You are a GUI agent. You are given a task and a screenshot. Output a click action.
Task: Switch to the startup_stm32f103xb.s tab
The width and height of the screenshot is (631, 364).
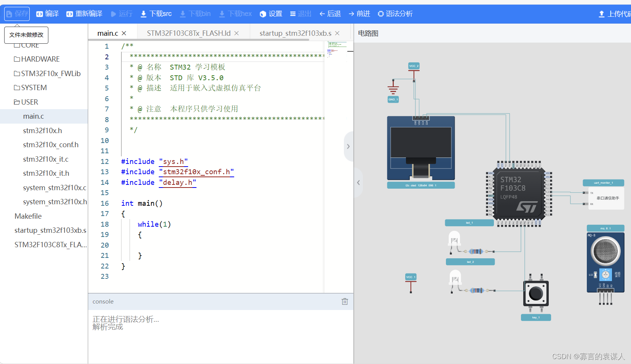click(296, 33)
